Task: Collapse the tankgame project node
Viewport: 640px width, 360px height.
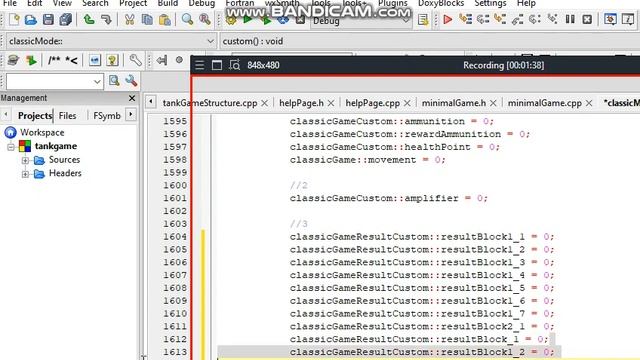Action: pos(11,147)
